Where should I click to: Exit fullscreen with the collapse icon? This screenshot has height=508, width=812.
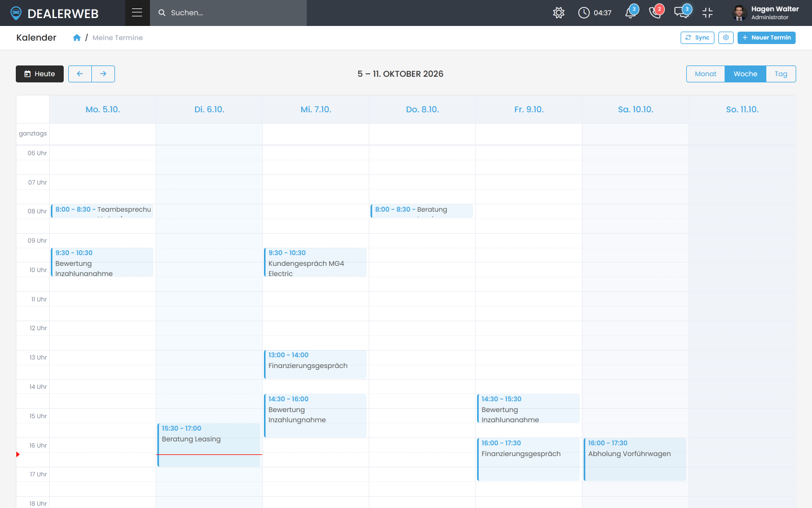pos(708,12)
